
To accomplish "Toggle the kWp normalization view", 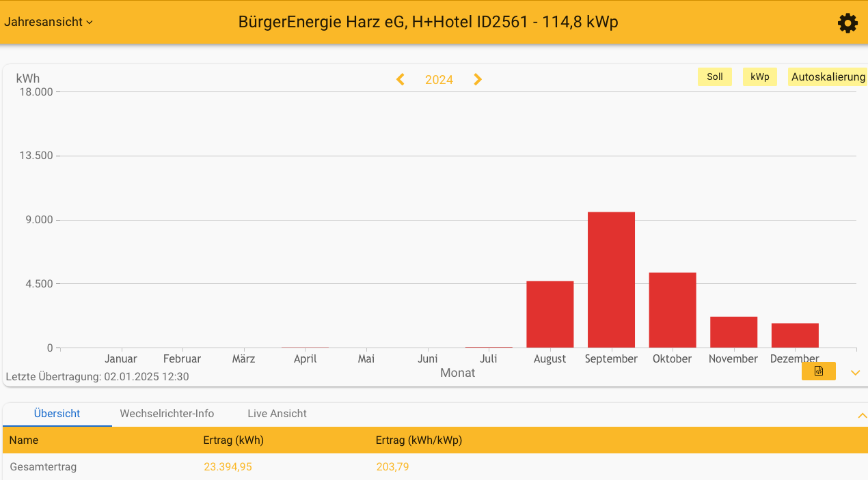I will pos(759,76).
